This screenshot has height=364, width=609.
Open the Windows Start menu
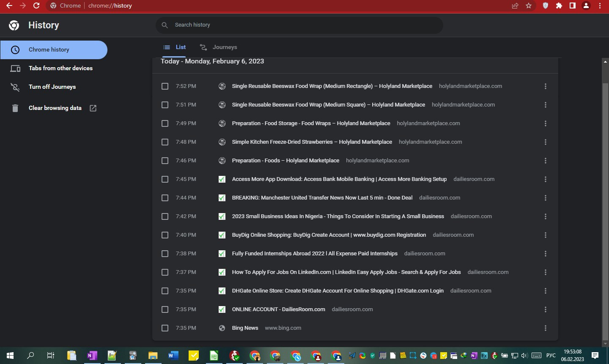click(x=10, y=356)
